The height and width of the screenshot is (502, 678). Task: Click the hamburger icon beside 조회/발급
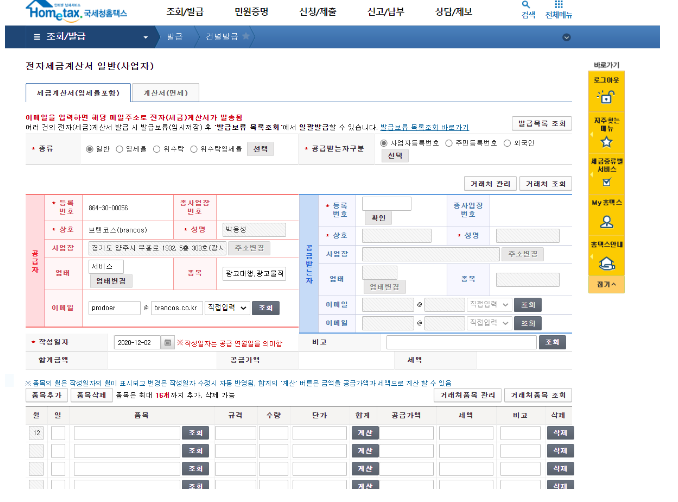[x=37, y=37]
